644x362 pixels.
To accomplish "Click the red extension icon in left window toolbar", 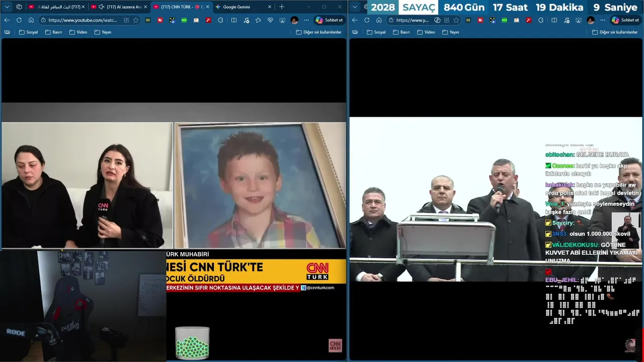I will 160,20.
